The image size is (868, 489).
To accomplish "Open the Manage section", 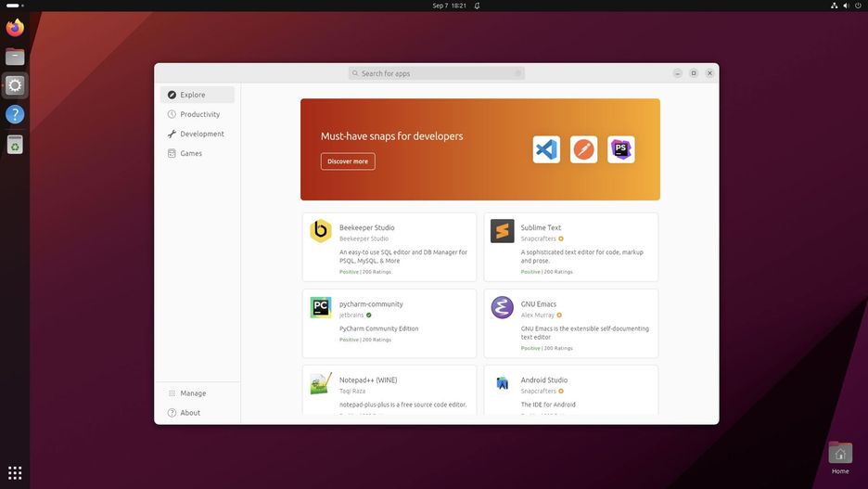I will point(198,393).
